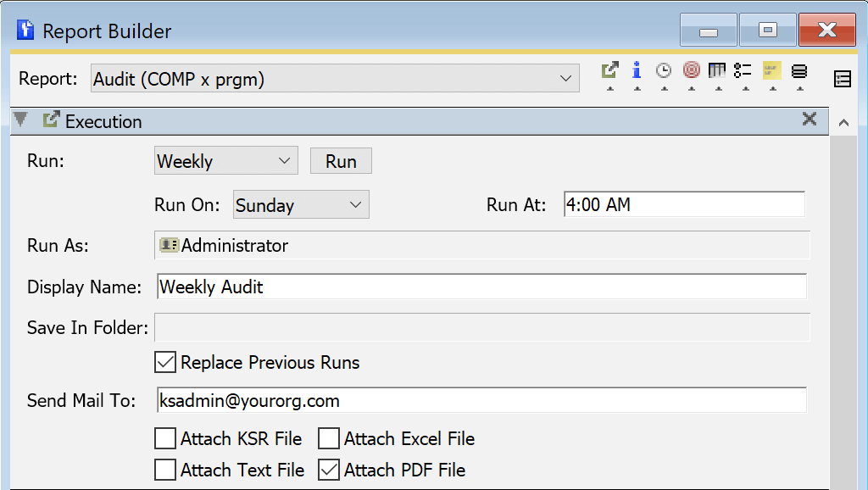Collapse the Execution section triangle

click(x=20, y=120)
